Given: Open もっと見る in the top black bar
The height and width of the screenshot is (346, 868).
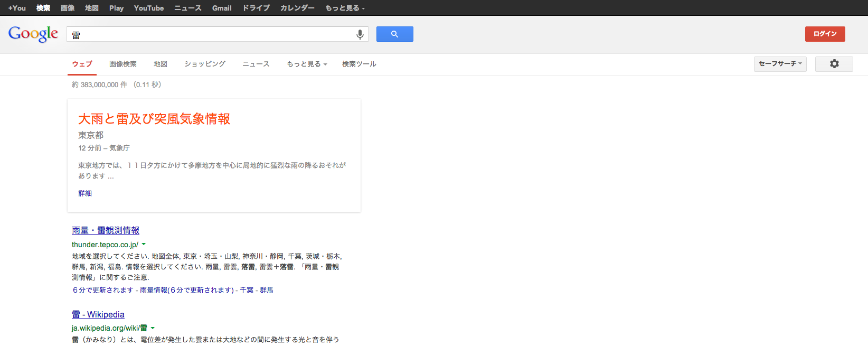Looking at the screenshot, I should [345, 8].
